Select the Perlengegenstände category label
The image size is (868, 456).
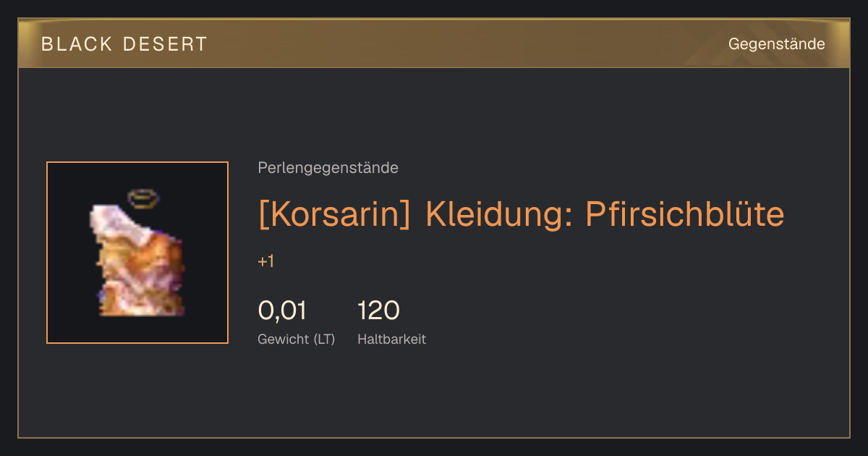click(328, 168)
